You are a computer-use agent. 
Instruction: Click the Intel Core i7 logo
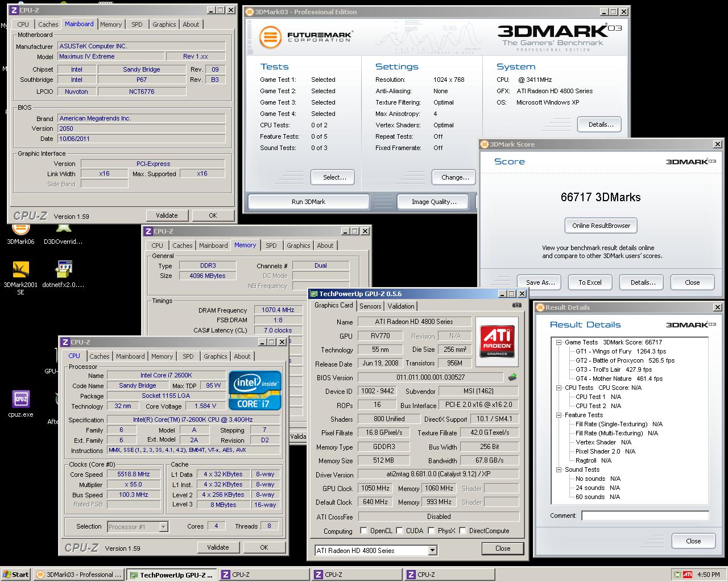[255, 390]
